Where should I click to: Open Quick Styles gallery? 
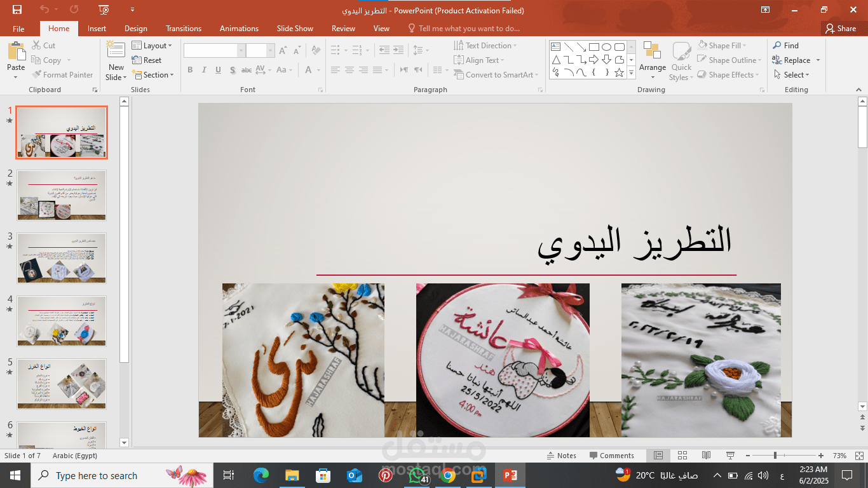coord(681,62)
